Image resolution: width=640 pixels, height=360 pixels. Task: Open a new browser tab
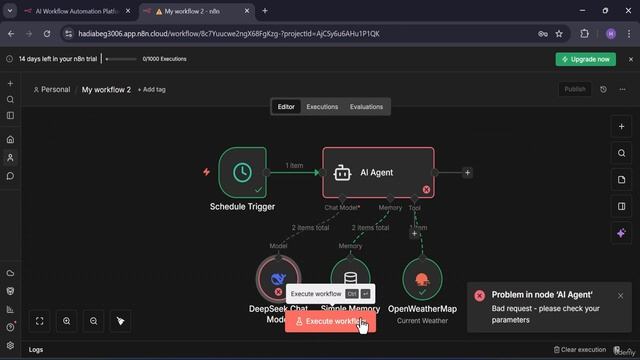(x=265, y=11)
